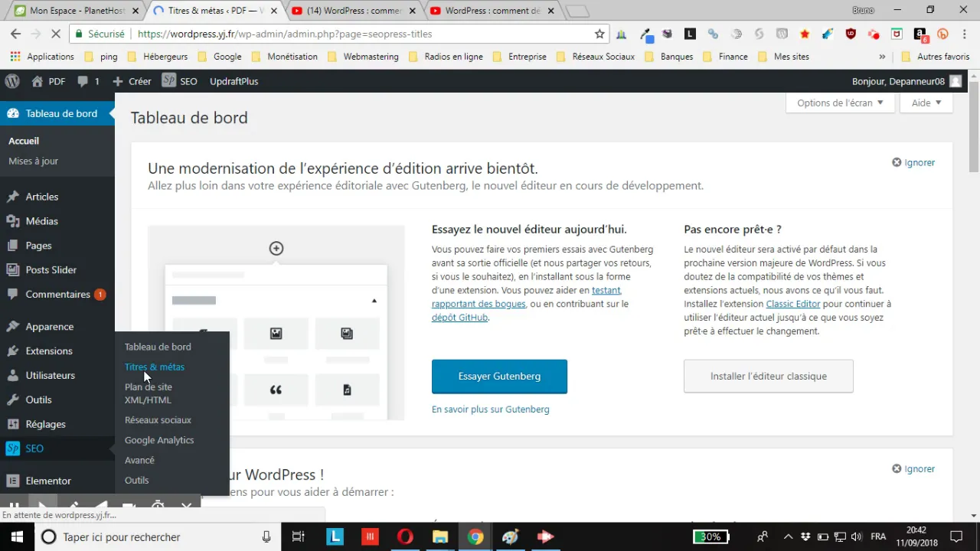Switch to the (14) WordPress YouTube tab
Image resolution: width=980 pixels, height=551 pixels.
[x=352, y=11]
